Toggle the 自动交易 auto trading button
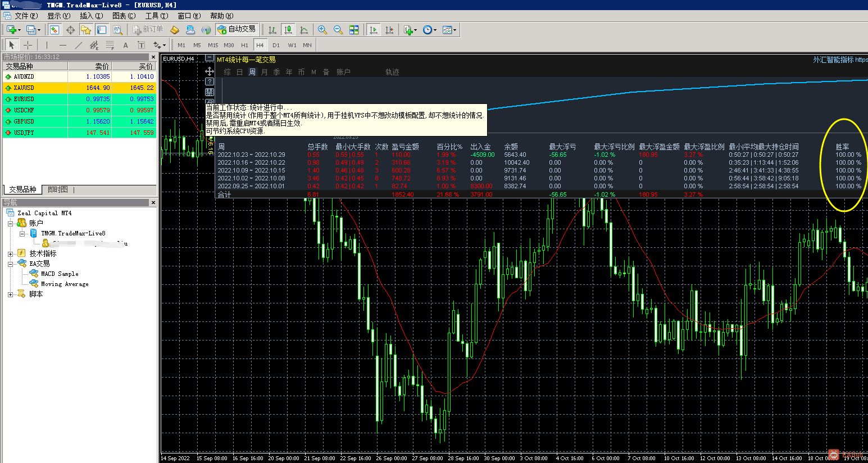The width and height of the screenshot is (868, 463). pos(237,29)
